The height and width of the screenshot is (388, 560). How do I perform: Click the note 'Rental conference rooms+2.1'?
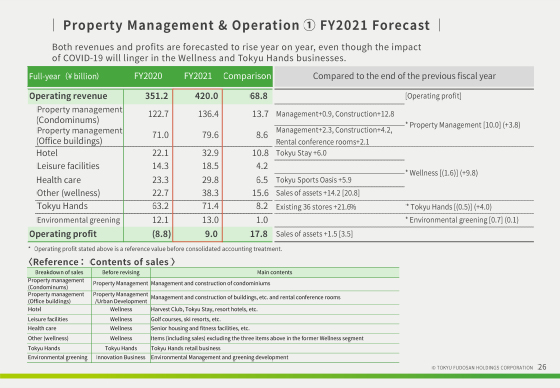point(322,142)
